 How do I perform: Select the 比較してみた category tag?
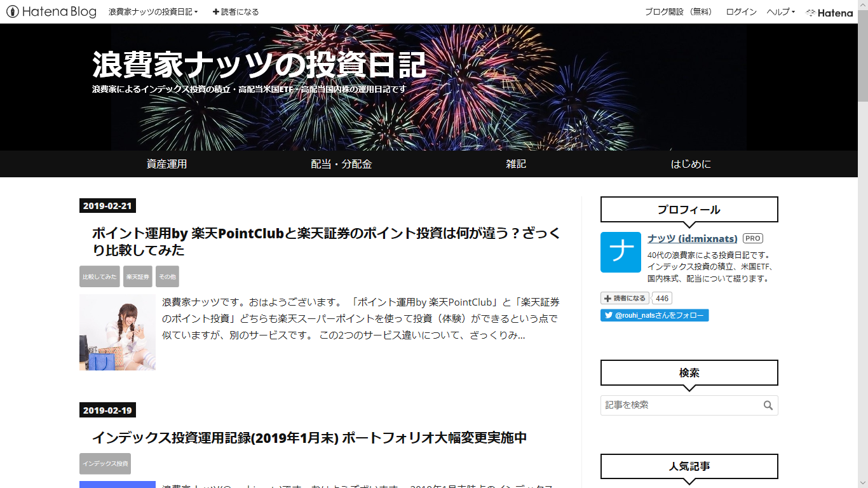(x=100, y=276)
